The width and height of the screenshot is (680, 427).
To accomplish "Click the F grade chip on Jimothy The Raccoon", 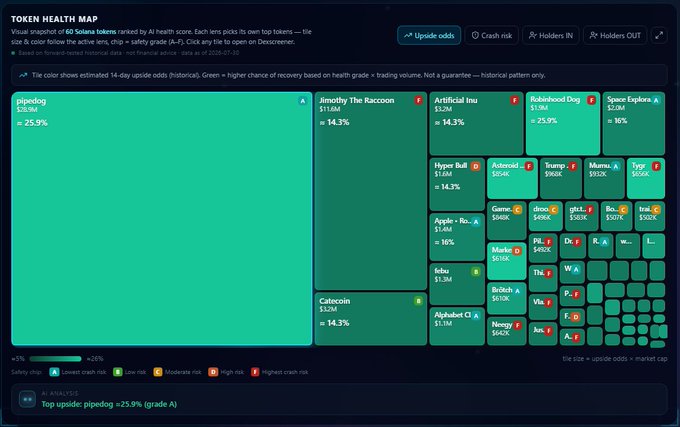I will [418, 101].
